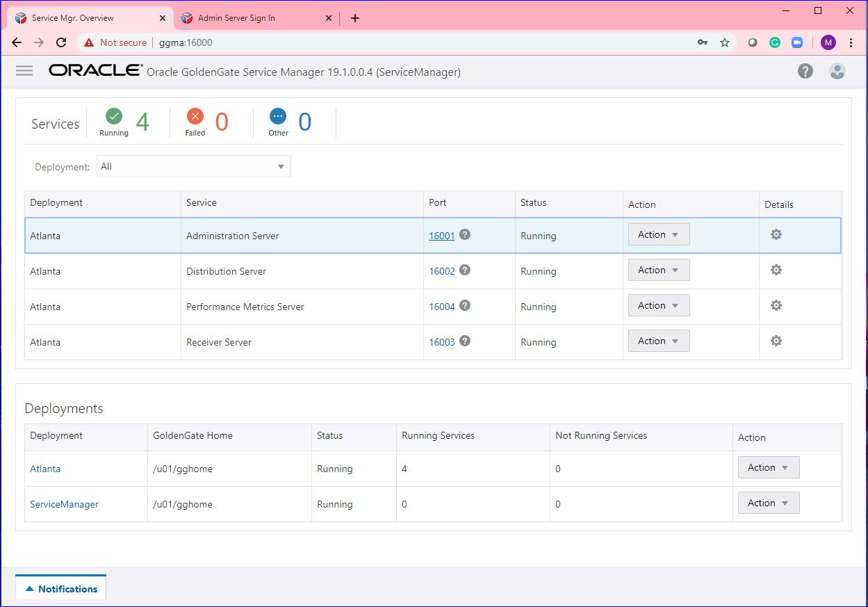Click the blue Other status icon
Image resolution: width=868 pixels, height=607 pixels.
(278, 116)
